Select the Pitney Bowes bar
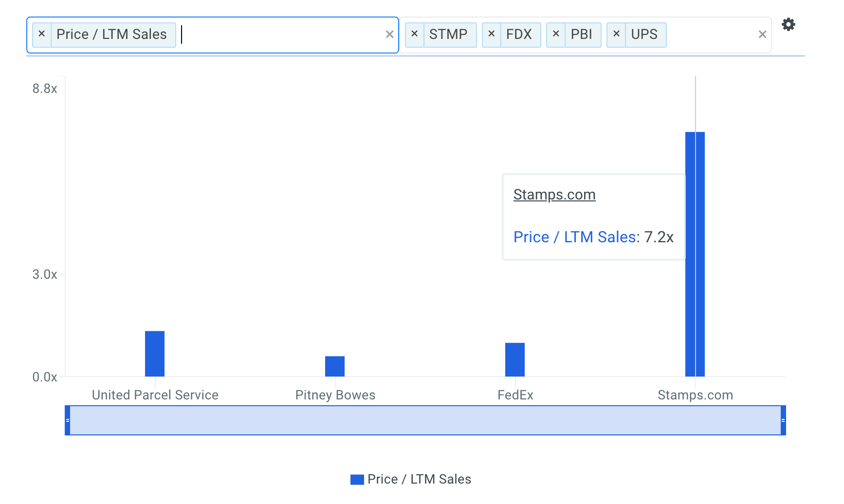The width and height of the screenshot is (844, 504). [335, 366]
